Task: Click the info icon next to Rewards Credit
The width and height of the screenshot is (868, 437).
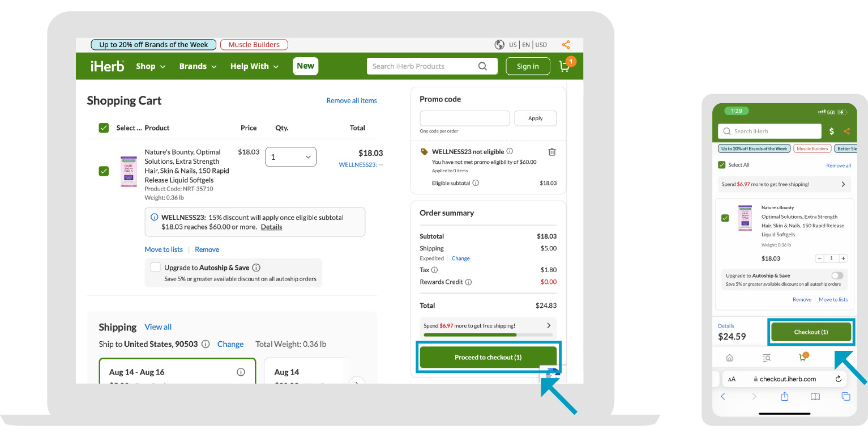Action: (x=469, y=282)
